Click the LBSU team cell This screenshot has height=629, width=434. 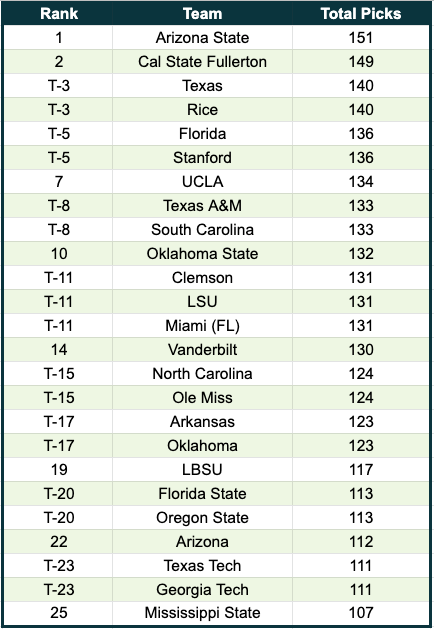202,469
